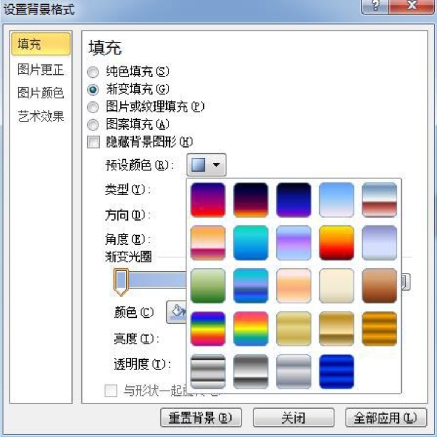Image resolution: width=437 pixels, height=437 pixels.
Task: Choose 图案填充 radio option
Action: click(x=93, y=125)
